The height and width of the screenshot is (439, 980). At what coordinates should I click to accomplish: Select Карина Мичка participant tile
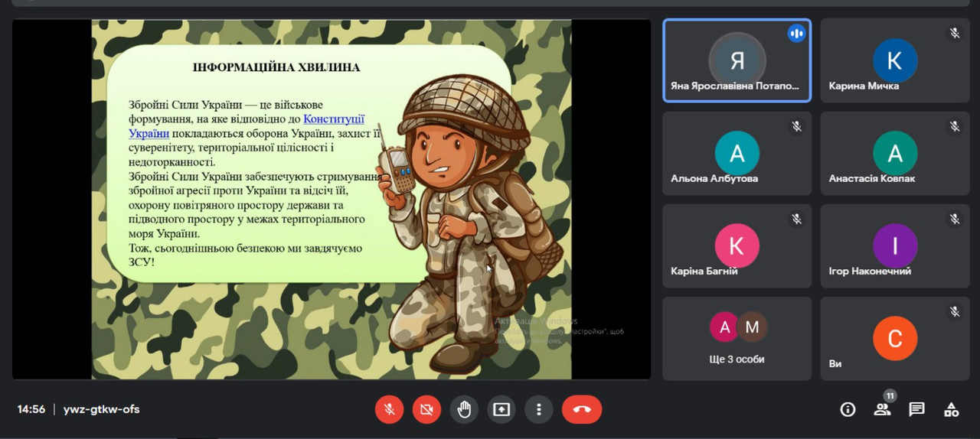tap(895, 60)
